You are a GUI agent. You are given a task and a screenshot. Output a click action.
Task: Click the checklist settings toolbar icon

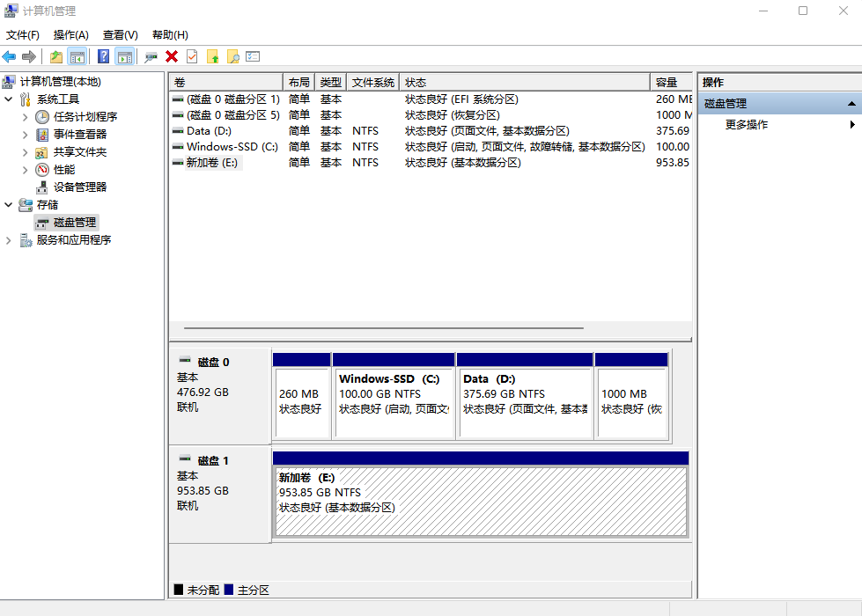253,56
